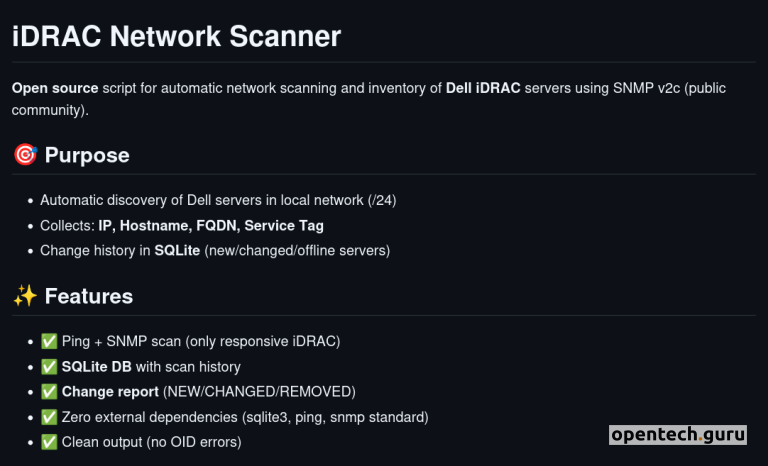Click the Features section heading
Viewport: 768px width, 466px height.
(89, 296)
